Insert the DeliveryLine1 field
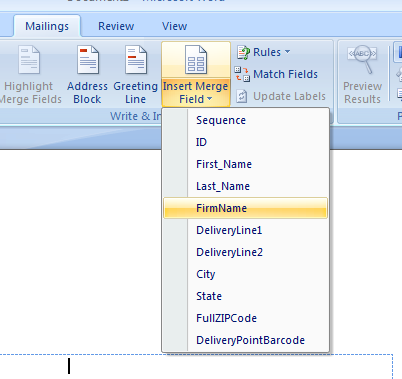 point(245,230)
